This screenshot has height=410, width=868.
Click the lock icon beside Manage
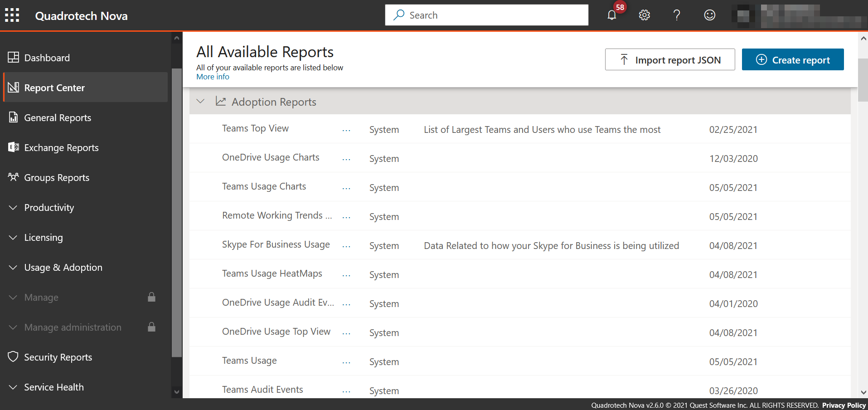(x=152, y=297)
